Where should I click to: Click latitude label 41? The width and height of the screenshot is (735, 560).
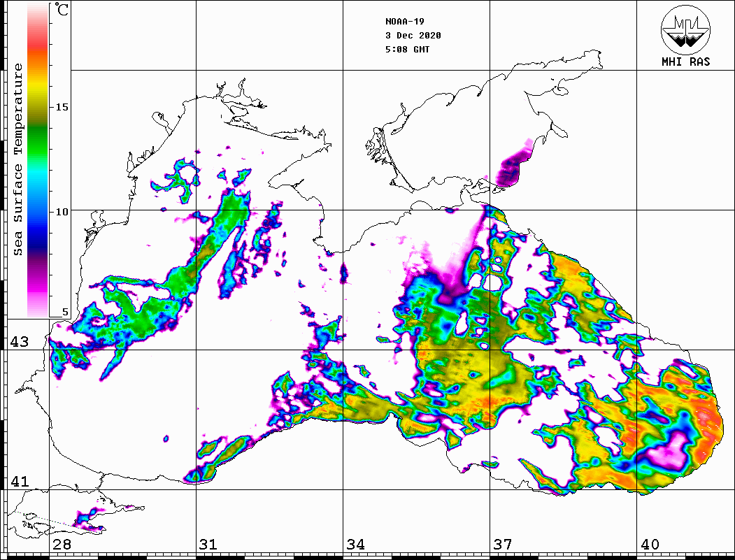pyautogui.click(x=20, y=481)
